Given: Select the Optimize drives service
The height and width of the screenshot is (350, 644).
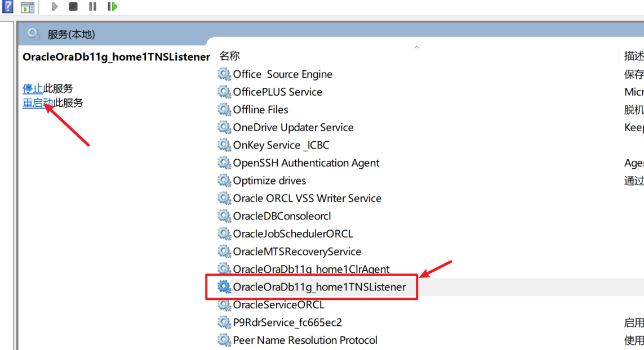Looking at the screenshot, I should click(x=269, y=181).
